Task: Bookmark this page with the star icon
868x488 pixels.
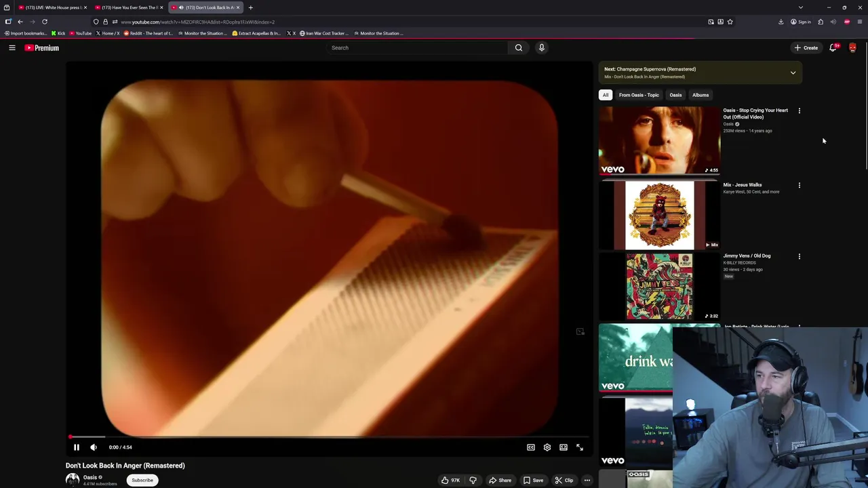Action: (x=730, y=22)
